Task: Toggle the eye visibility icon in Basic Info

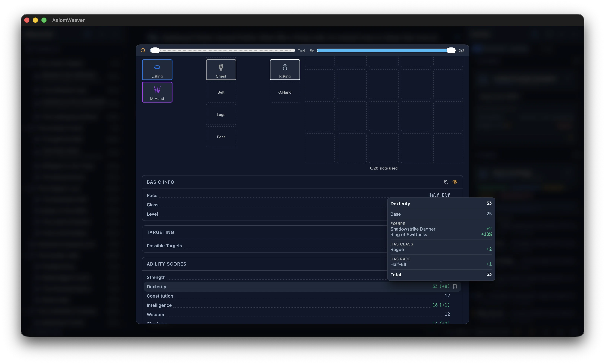Action: 454,182
